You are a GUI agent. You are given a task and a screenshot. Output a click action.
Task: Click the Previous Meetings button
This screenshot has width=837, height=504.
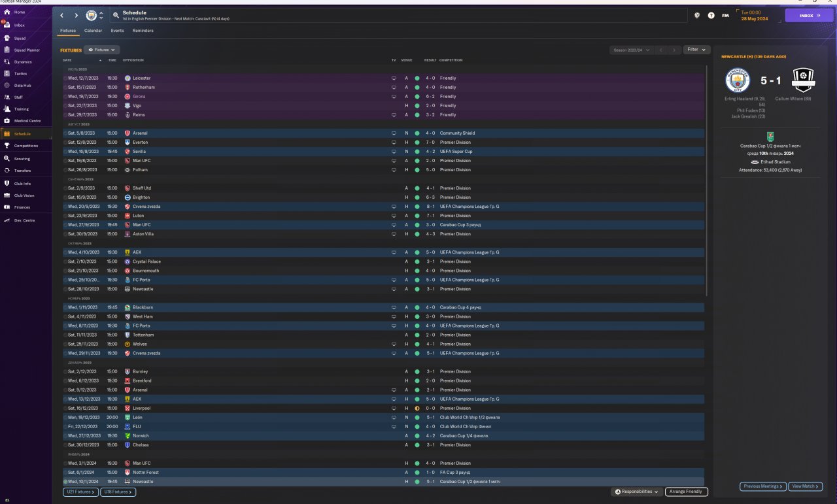pyautogui.click(x=763, y=486)
